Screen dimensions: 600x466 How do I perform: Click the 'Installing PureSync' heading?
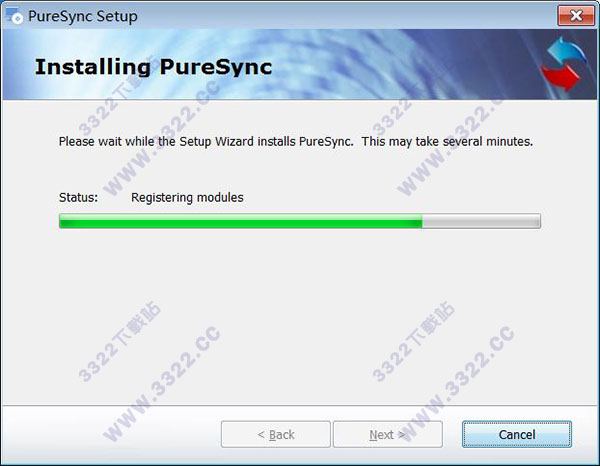(x=153, y=67)
